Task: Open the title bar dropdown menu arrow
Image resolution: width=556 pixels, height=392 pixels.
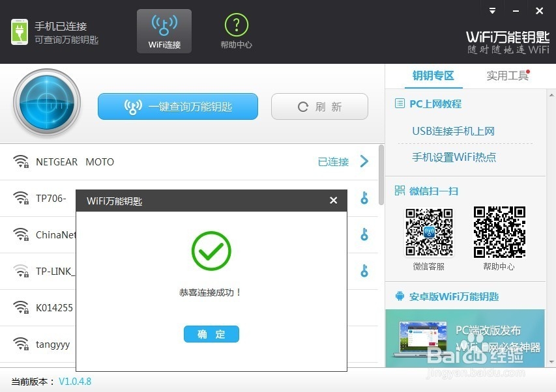Action: (x=492, y=10)
